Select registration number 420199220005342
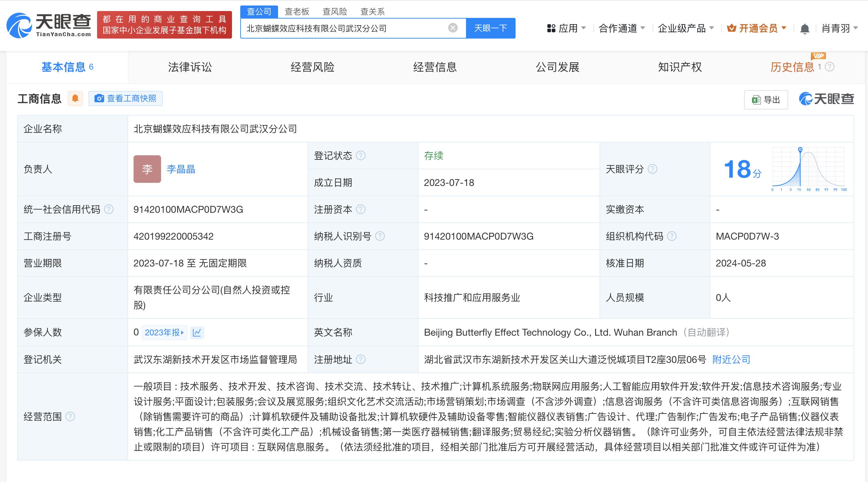Viewport: 868px width, 482px height. tap(173, 236)
